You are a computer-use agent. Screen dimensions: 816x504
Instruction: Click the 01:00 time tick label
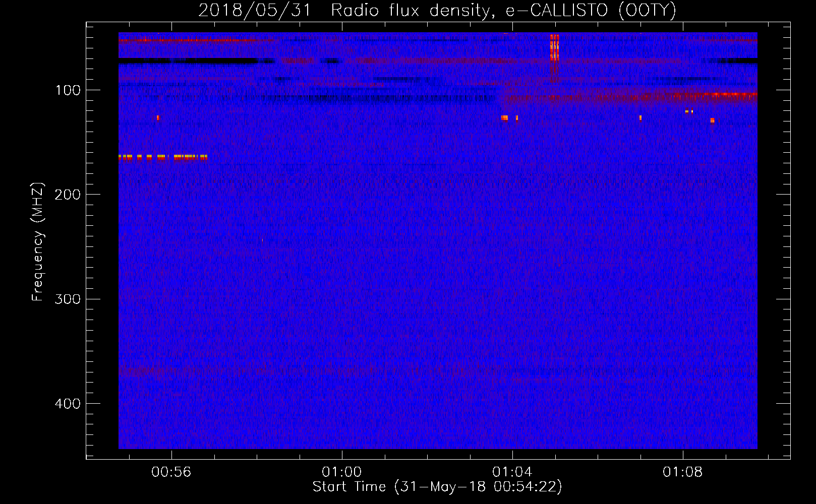click(x=342, y=472)
